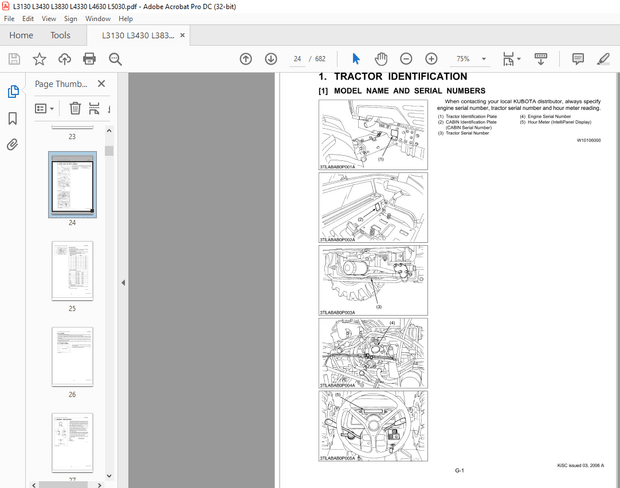Open the zoom level 75% dropdown
This screenshot has width=620, height=488.
[484, 59]
